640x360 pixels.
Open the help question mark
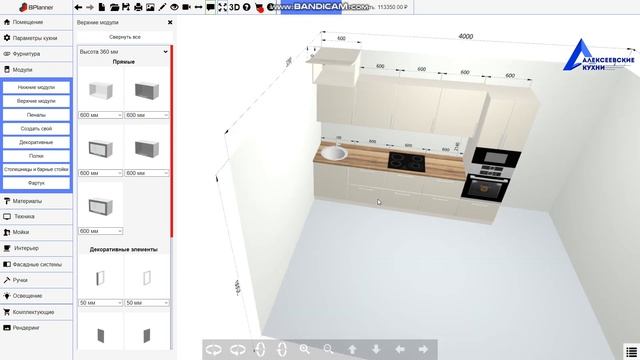coord(247,7)
